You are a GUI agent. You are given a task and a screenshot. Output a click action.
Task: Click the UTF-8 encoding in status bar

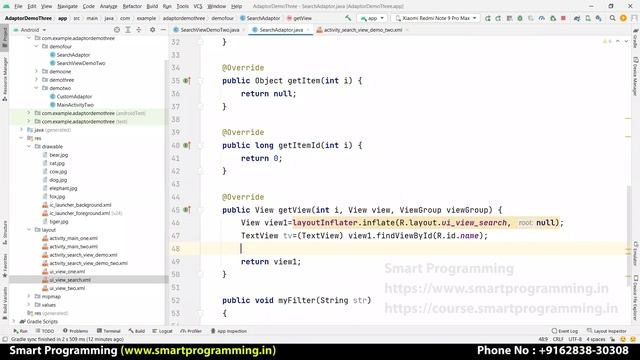[x=575, y=339]
